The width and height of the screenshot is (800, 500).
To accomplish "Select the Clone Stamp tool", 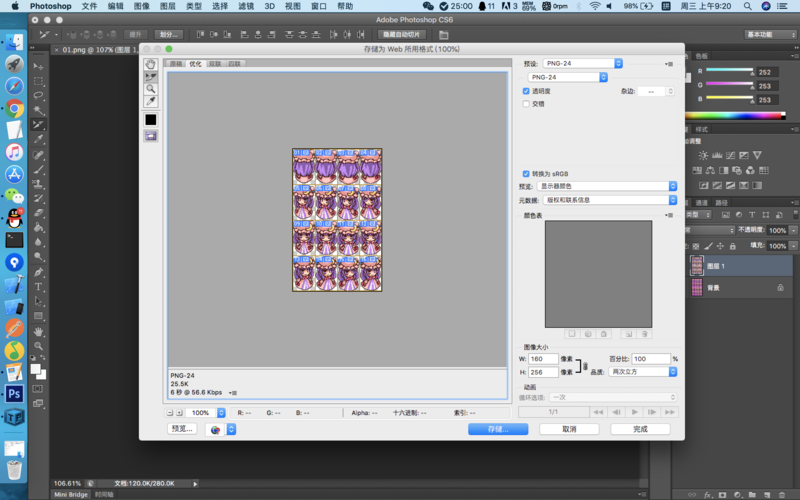I will pyautogui.click(x=38, y=184).
